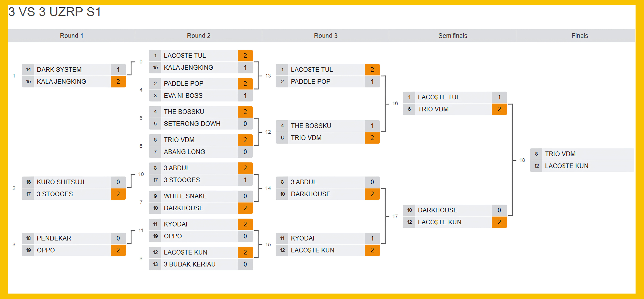Click the 3 VS 3 UZRP S1 title
The image size is (644, 299).
55,12
